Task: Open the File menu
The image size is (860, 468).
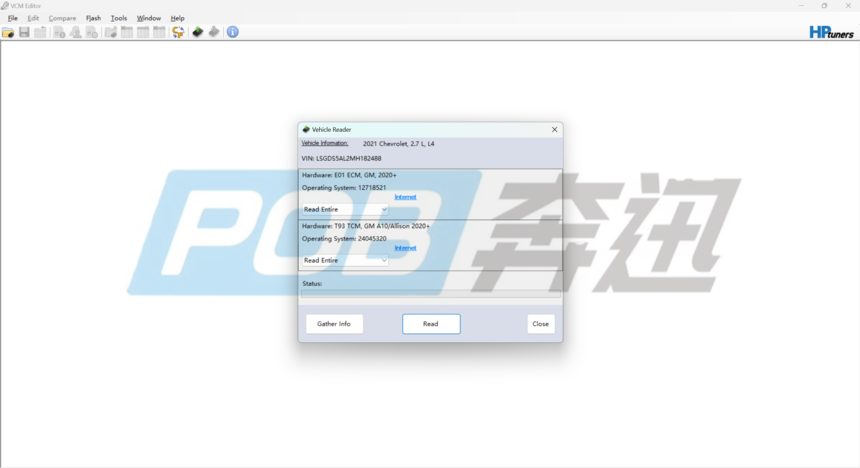Action: coord(13,18)
